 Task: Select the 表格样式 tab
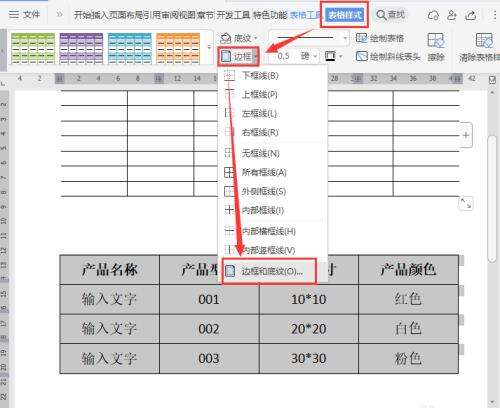click(x=345, y=15)
